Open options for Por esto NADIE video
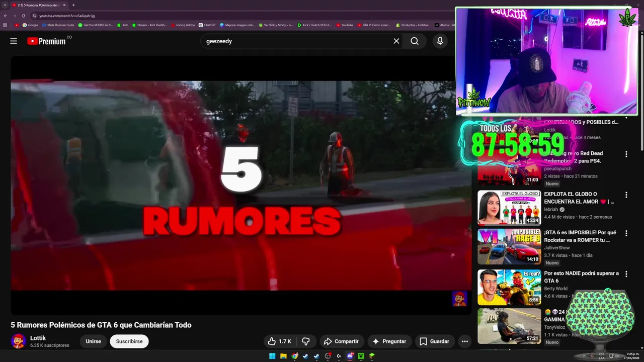 626,274
